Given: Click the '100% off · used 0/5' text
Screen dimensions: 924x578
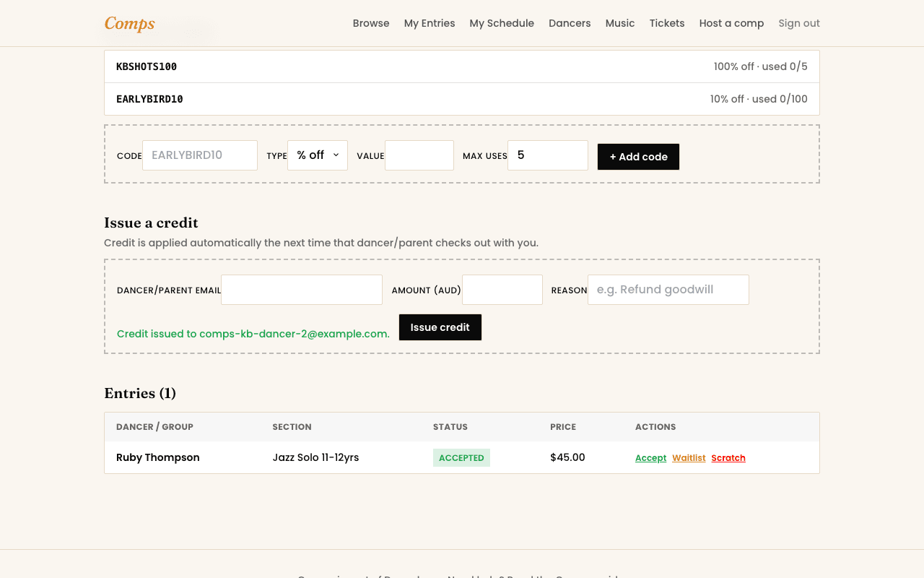Looking at the screenshot, I should point(761,66).
